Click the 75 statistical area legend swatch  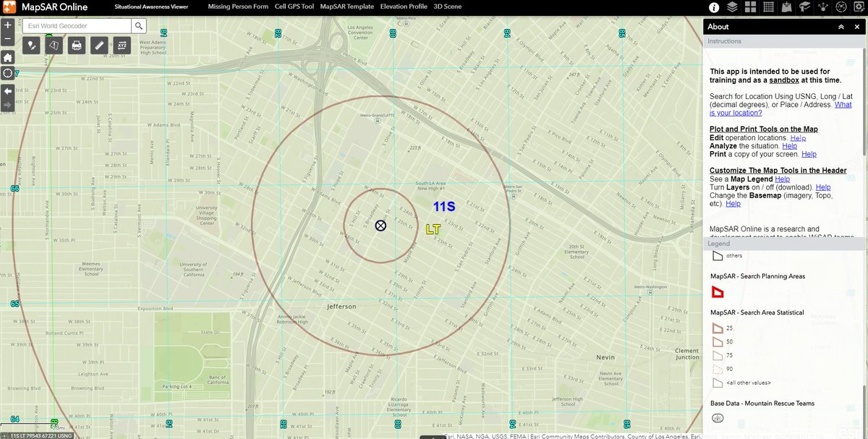718,355
